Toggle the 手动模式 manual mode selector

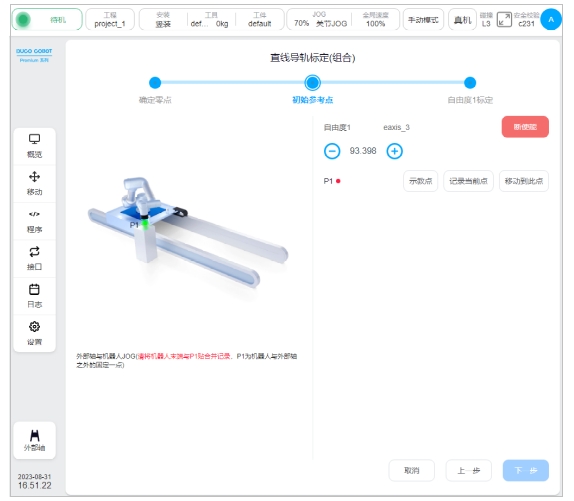pyautogui.click(x=423, y=19)
